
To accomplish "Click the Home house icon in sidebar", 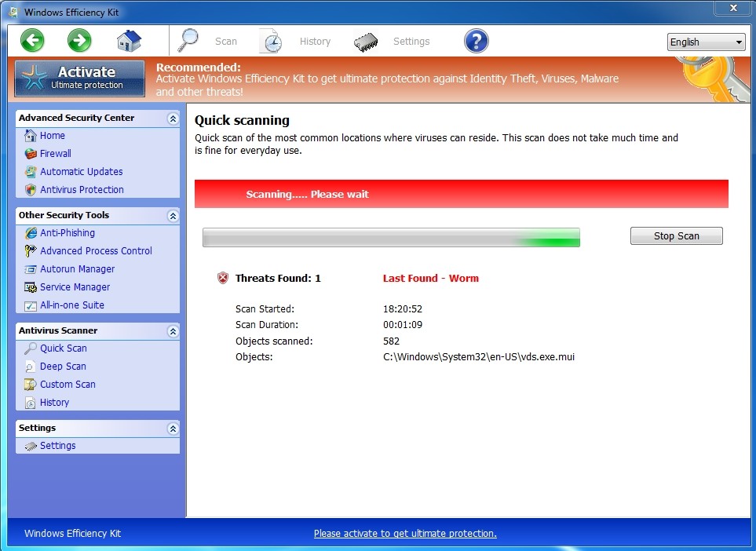I will 31,136.
